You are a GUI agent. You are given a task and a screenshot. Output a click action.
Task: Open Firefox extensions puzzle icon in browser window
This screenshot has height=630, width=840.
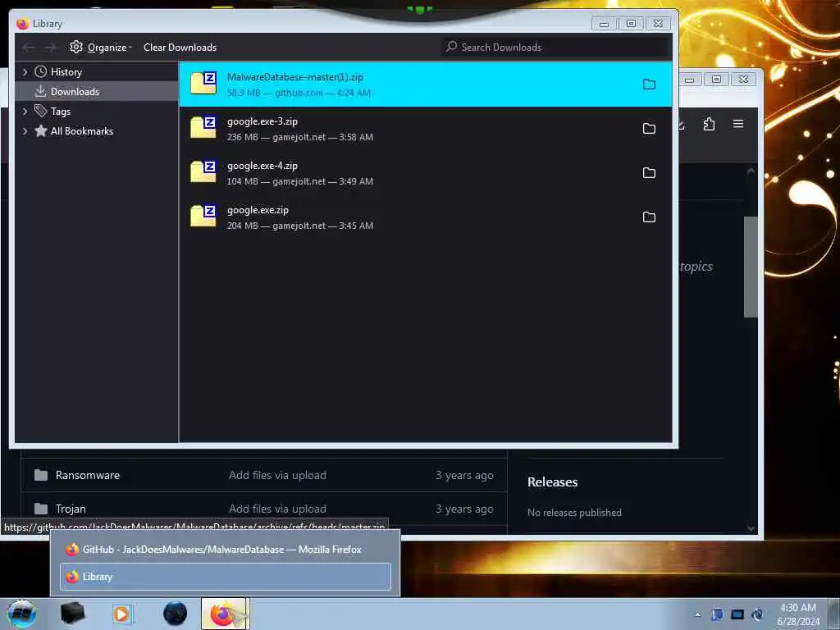point(709,124)
